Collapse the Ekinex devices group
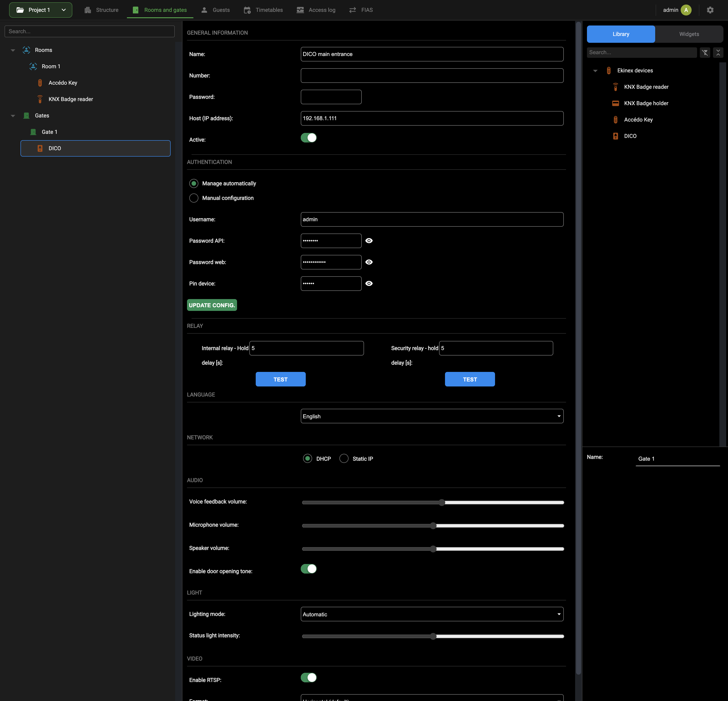728x701 pixels. pyautogui.click(x=595, y=71)
